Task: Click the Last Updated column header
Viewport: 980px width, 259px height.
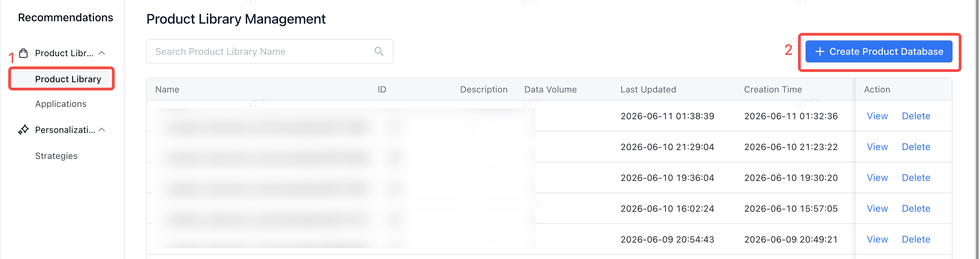Action: [648, 89]
